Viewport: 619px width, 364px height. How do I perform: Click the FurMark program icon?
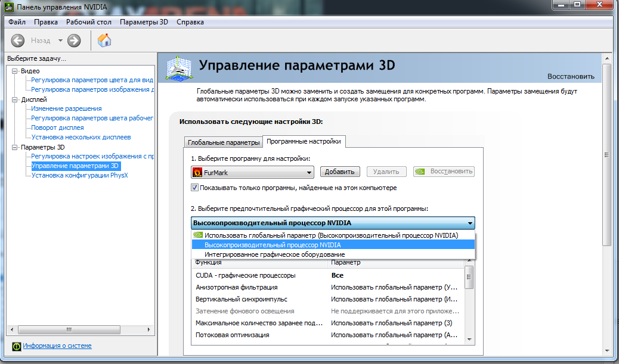click(197, 172)
